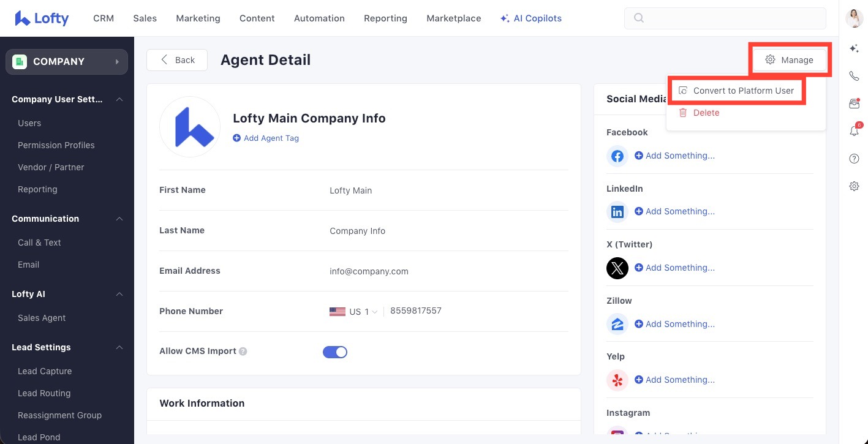Image resolution: width=868 pixels, height=444 pixels.
Task: Turn off Allow CMS Import switch
Action: 335,352
